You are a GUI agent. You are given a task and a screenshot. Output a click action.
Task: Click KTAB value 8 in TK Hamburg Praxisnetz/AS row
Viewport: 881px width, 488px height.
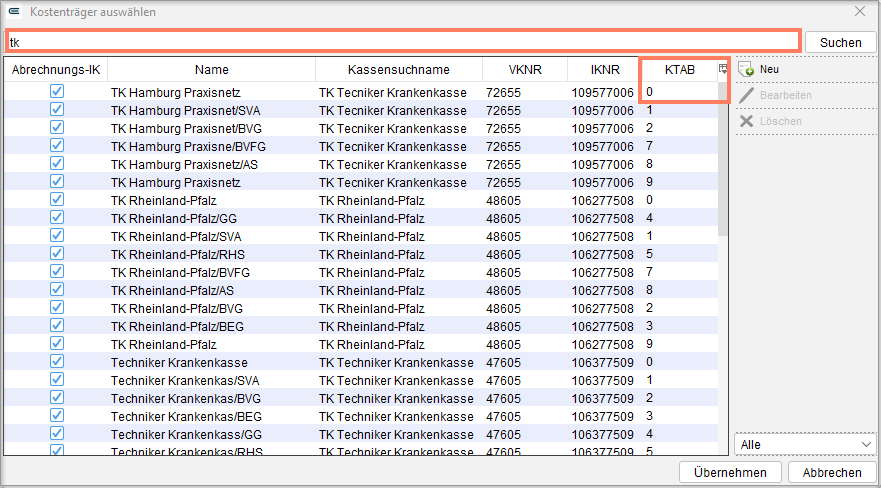(649, 164)
